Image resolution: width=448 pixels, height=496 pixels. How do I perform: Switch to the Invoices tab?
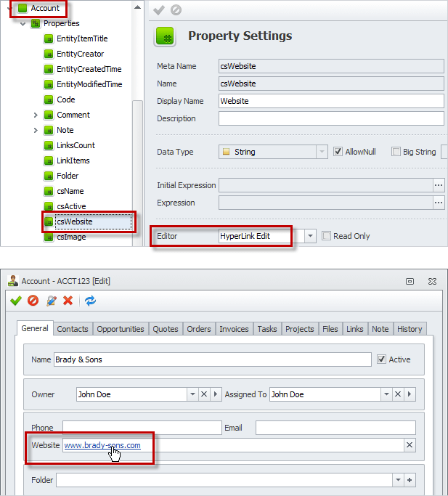tap(234, 329)
